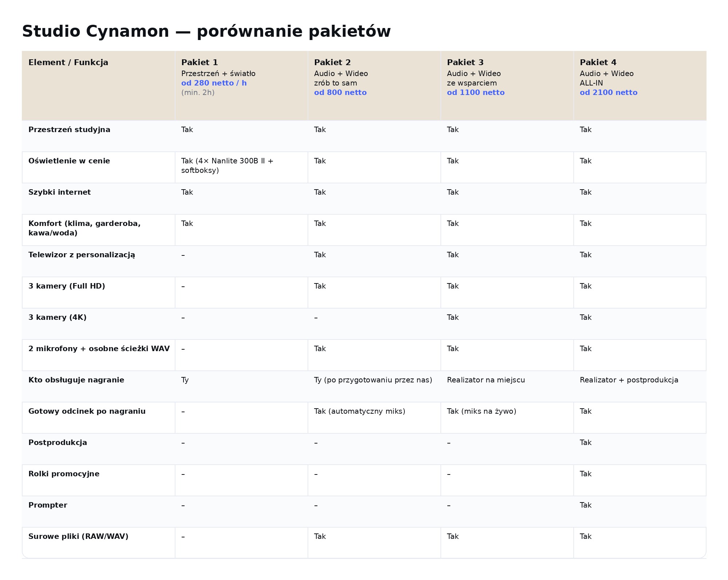Click the 'od 1100 netto' price link
This screenshot has width=728, height=580.
coord(475,93)
